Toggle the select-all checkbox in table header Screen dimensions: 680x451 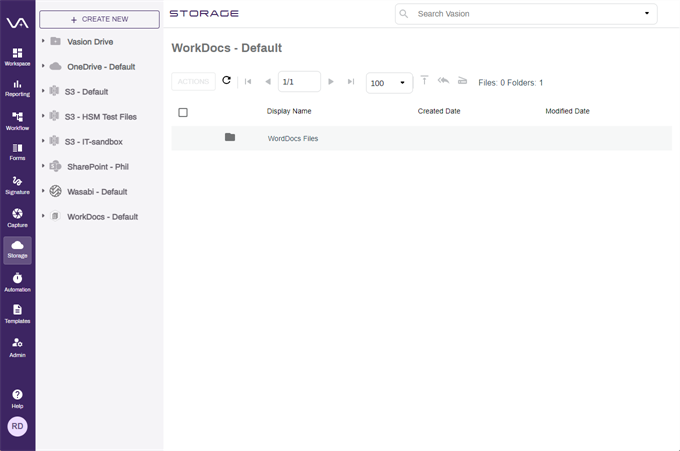pyautogui.click(x=183, y=113)
